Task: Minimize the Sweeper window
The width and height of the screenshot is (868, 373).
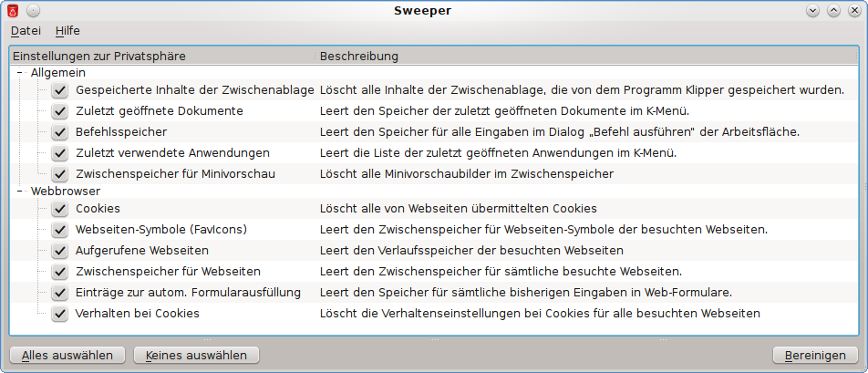Action: (x=813, y=11)
